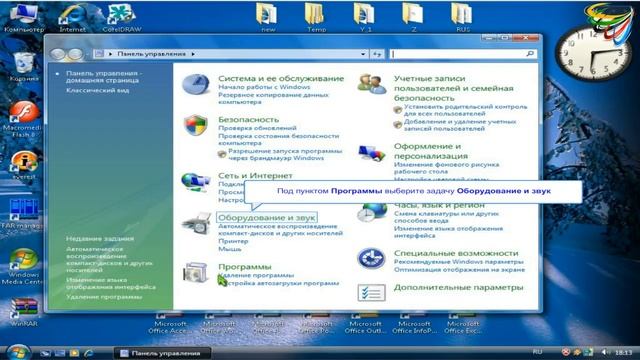Open Учетные записи пользователей heading
This screenshot has height=360, width=640.
[453, 88]
